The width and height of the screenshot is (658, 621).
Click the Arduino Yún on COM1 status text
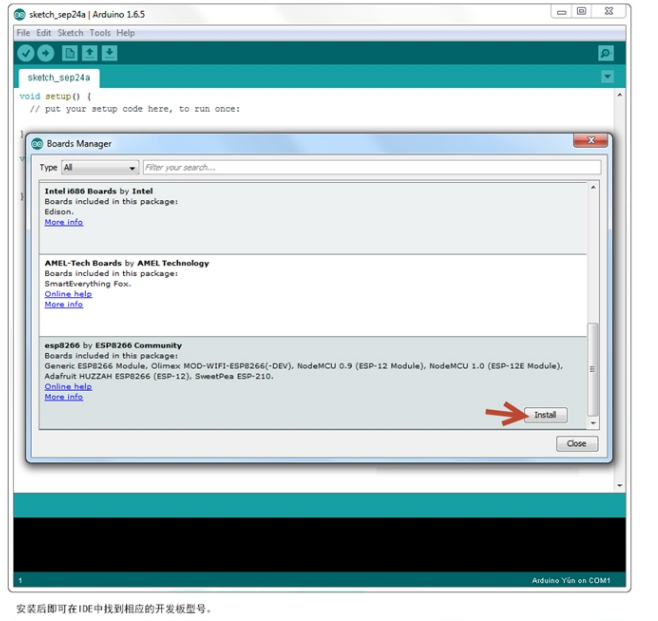pyautogui.click(x=571, y=580)
